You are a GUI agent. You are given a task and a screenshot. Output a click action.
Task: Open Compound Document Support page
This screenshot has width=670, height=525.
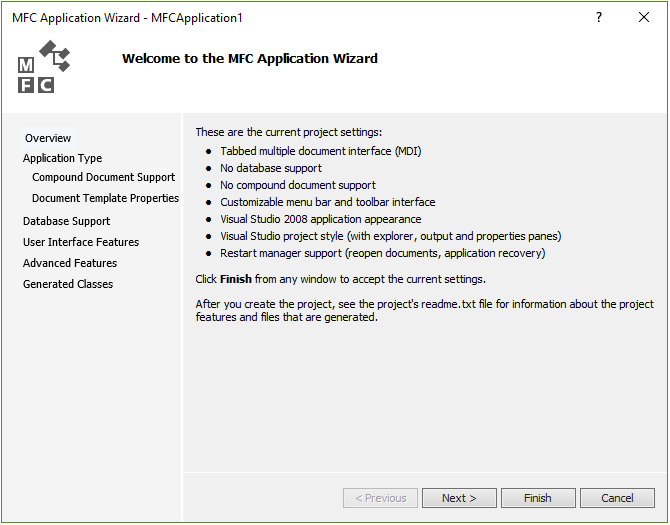coord(103,177)
